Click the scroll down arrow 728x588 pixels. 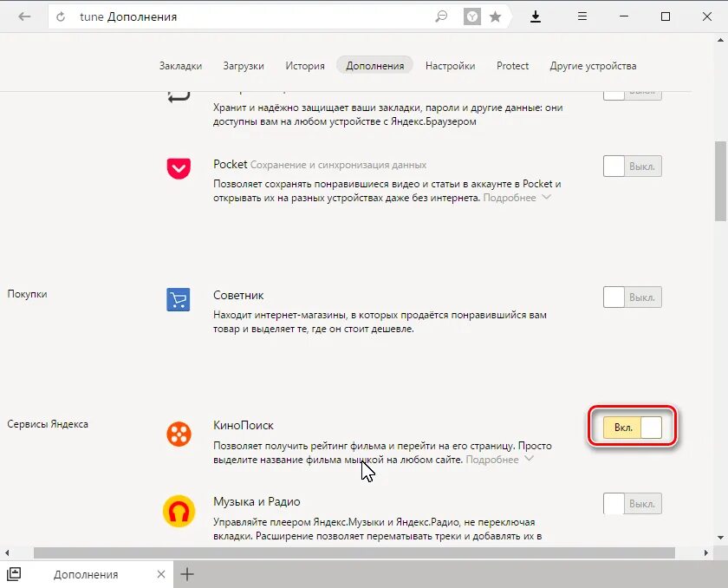[720, 538]
